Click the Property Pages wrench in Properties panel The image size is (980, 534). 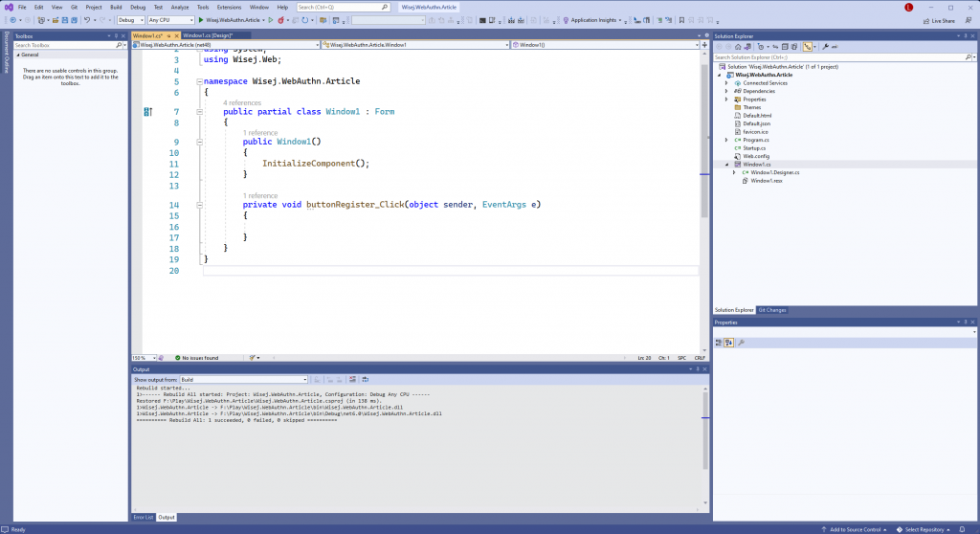click(x=742, y=343)
